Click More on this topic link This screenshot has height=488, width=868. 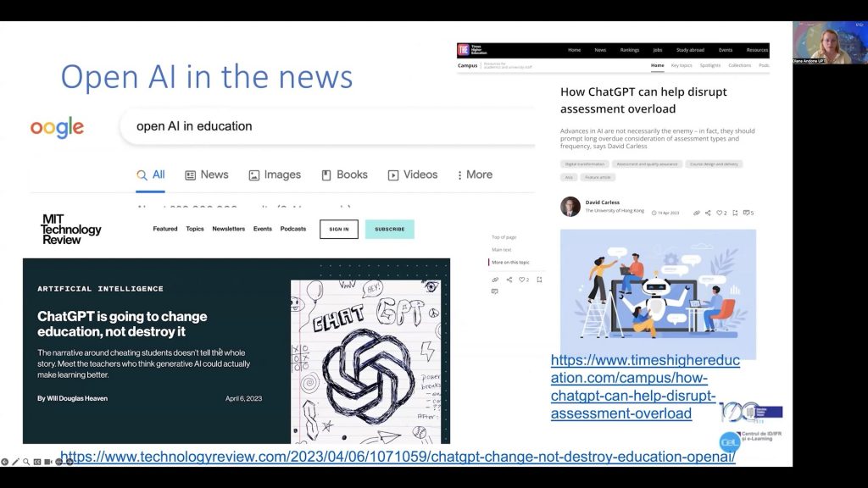tap(510, 263)
